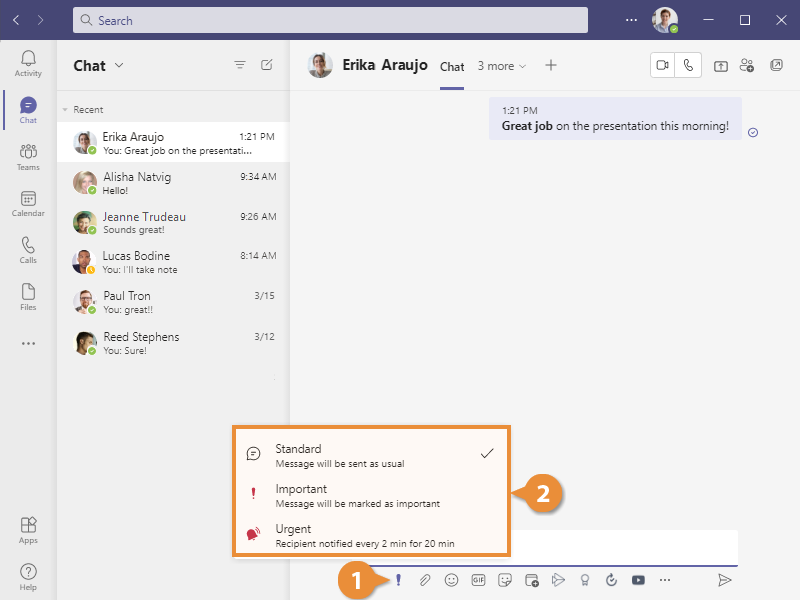800x600 pixels.
Task: Attach a file with the paperclip icon
Action: click(x=425, y=579)
